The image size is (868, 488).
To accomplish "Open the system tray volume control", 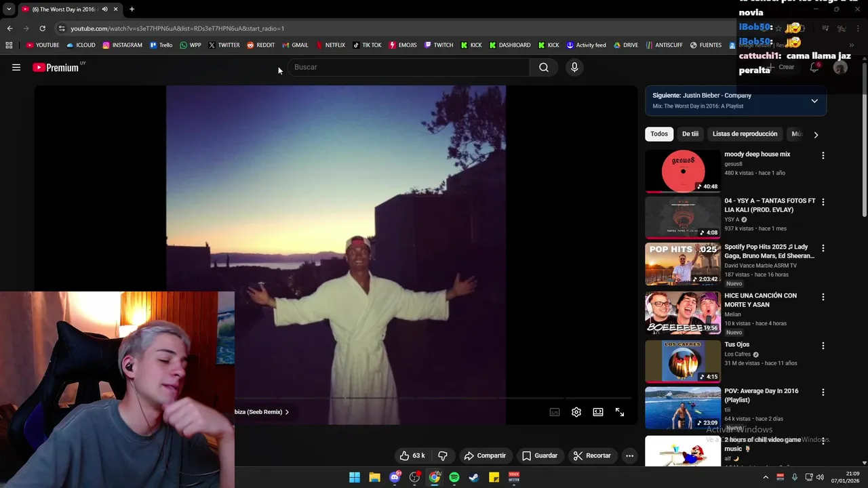I will (820, 477).
